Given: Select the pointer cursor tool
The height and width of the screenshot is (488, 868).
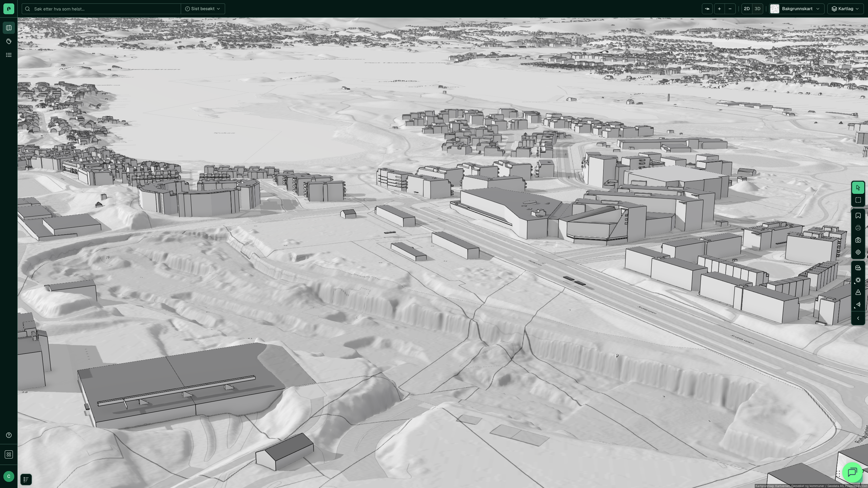Looking at the screenshot, I should coord(858,188).
